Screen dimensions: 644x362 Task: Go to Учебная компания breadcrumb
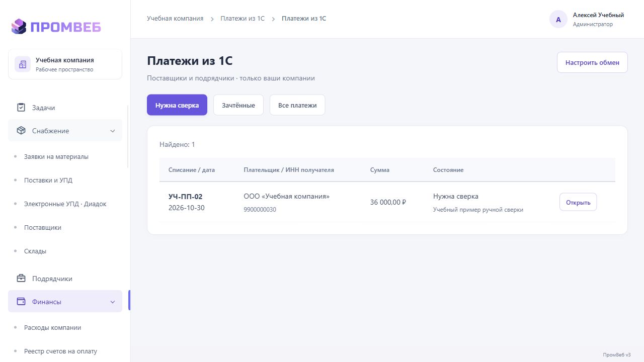[175, 19]
